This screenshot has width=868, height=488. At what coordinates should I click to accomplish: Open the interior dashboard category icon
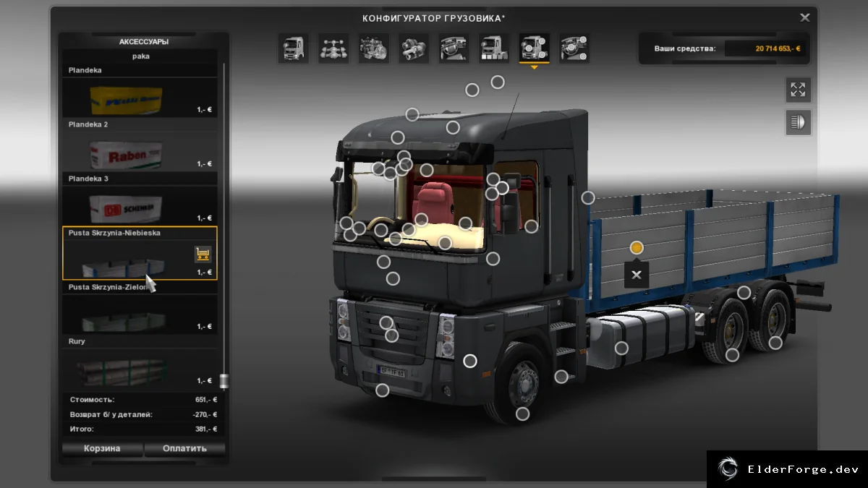click(454, 48)
